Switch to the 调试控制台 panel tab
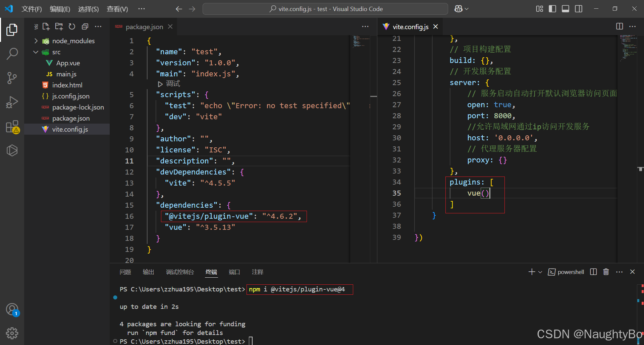 pos(180,272)
